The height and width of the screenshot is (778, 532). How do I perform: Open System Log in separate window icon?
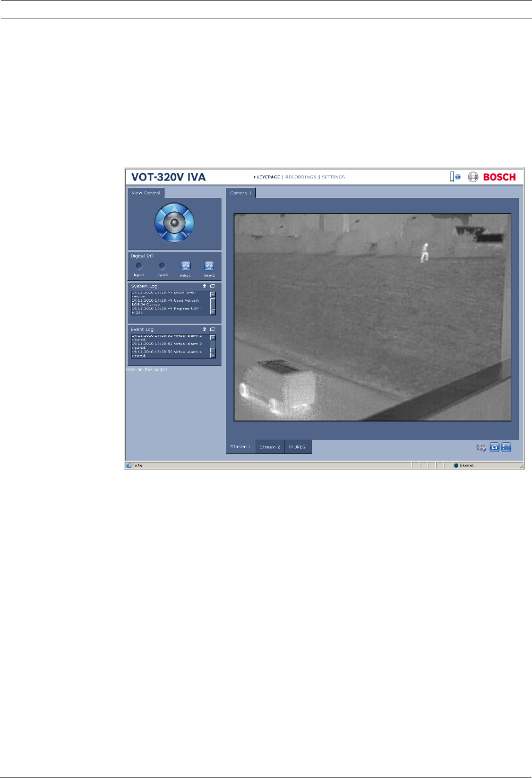pyautogui.click(x=212, y=286)
